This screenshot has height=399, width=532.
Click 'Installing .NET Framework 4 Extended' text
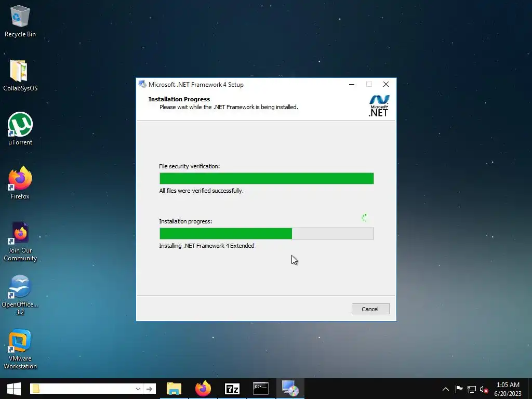pyautogui.click(x=207, y=246)
